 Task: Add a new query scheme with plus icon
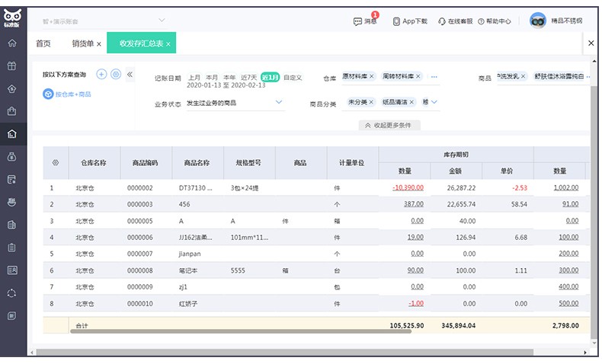[101, 74]
